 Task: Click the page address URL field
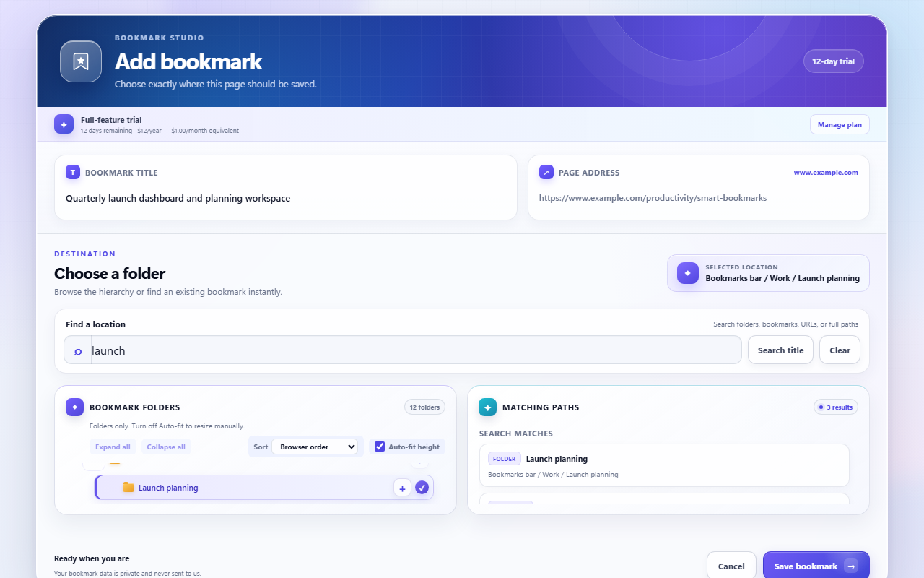[698, 198]
